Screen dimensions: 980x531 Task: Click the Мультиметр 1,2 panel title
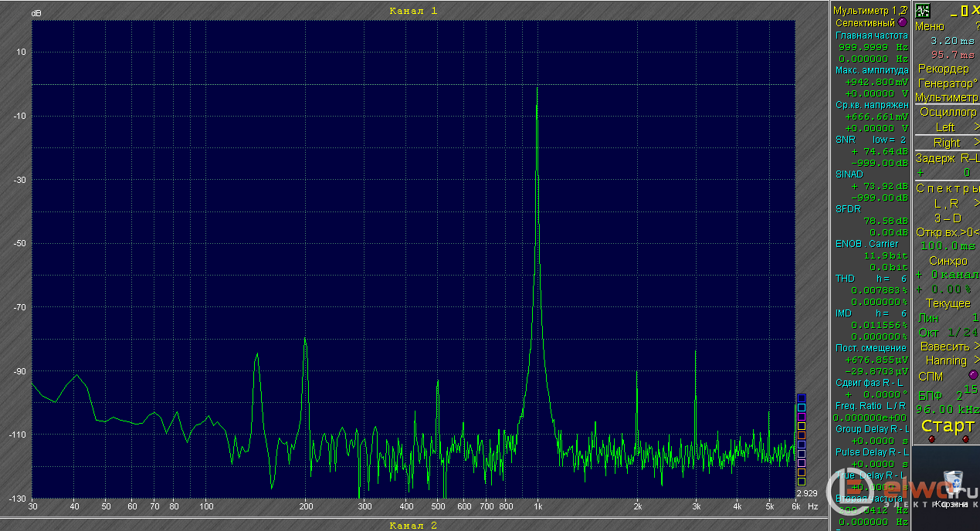tap(867, 11)
